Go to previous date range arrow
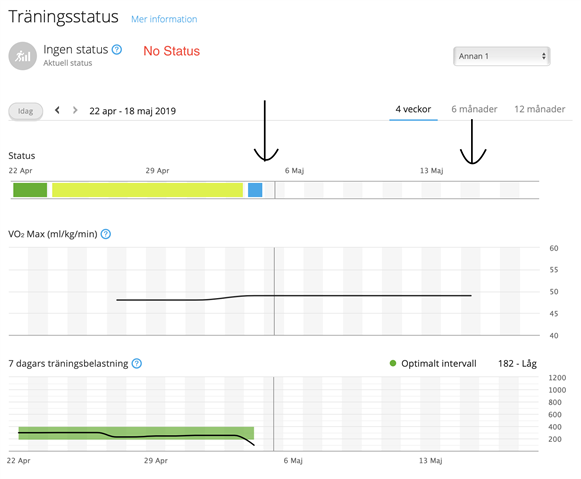This screenshot has height=479, width=581. click(57, 110)
